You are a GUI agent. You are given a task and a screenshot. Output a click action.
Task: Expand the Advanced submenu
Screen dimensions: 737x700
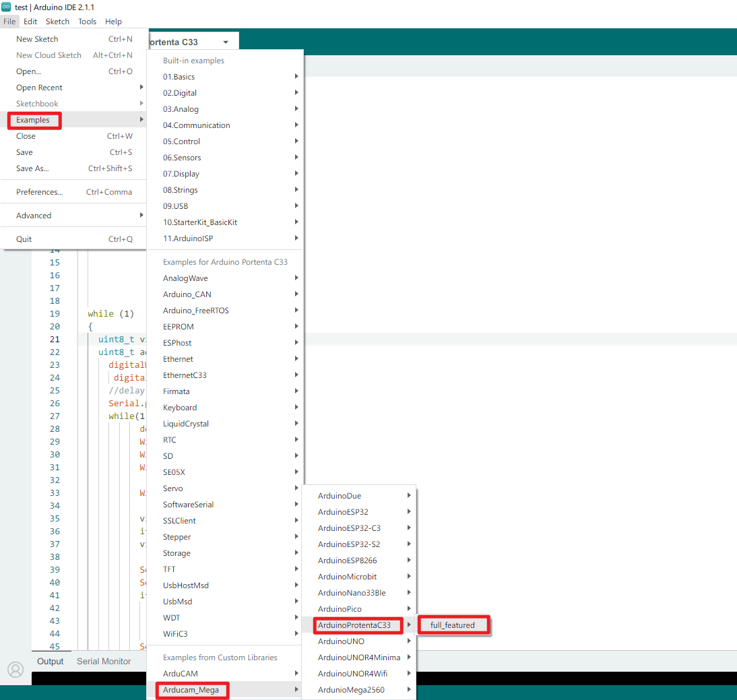point(74,216)
